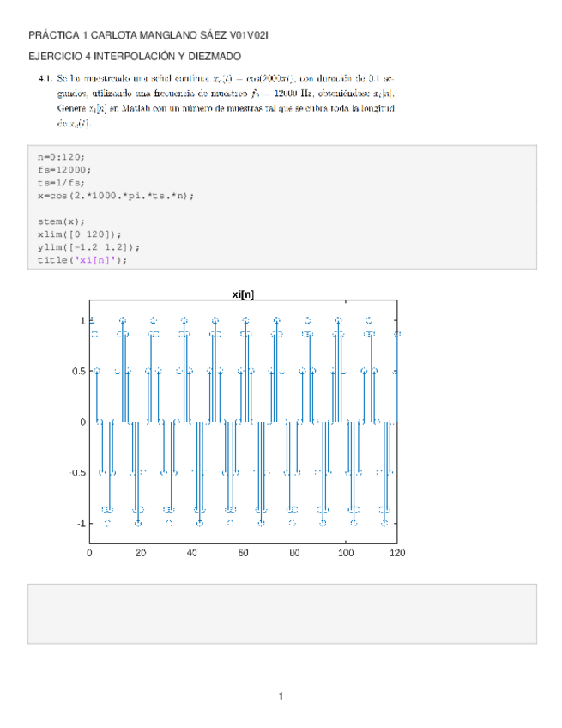Click the exercise 4.1 statement paragraph
This screenshot has width=562, height=728.
coord(217,100)
